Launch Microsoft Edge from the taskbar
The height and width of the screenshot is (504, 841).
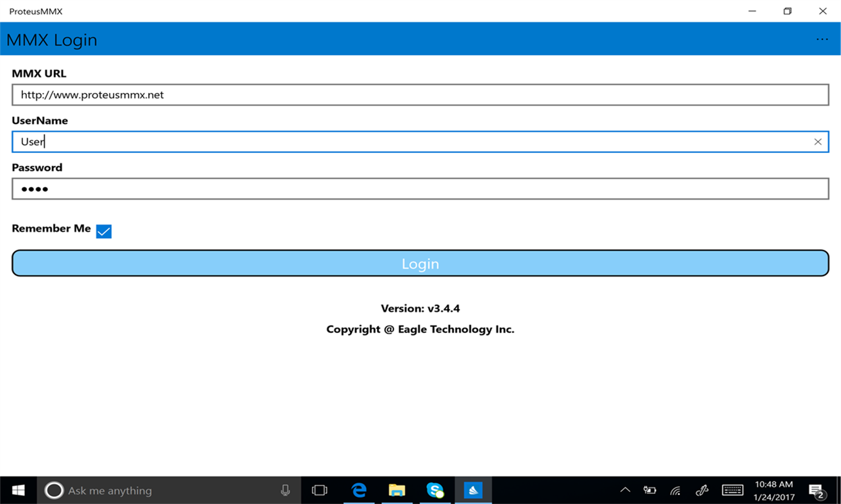358,490
